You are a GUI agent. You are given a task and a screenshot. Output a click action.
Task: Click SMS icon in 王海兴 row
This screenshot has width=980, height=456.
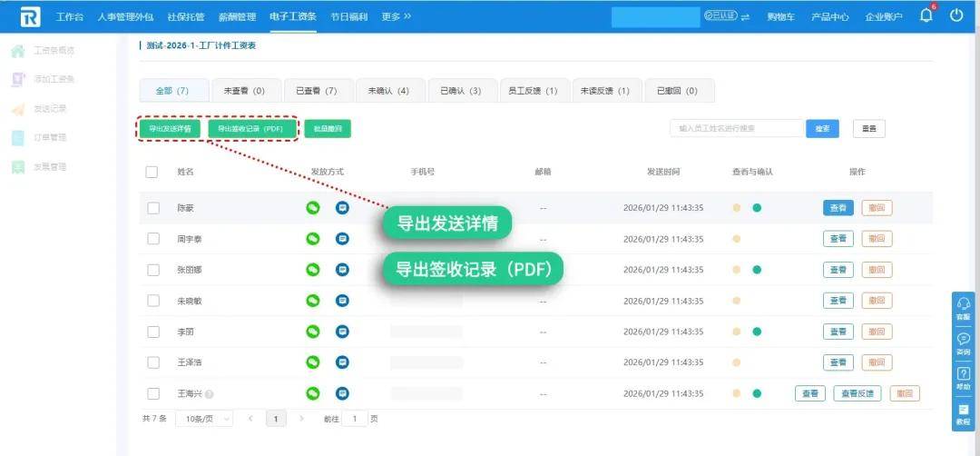click(x=342, y=393)
